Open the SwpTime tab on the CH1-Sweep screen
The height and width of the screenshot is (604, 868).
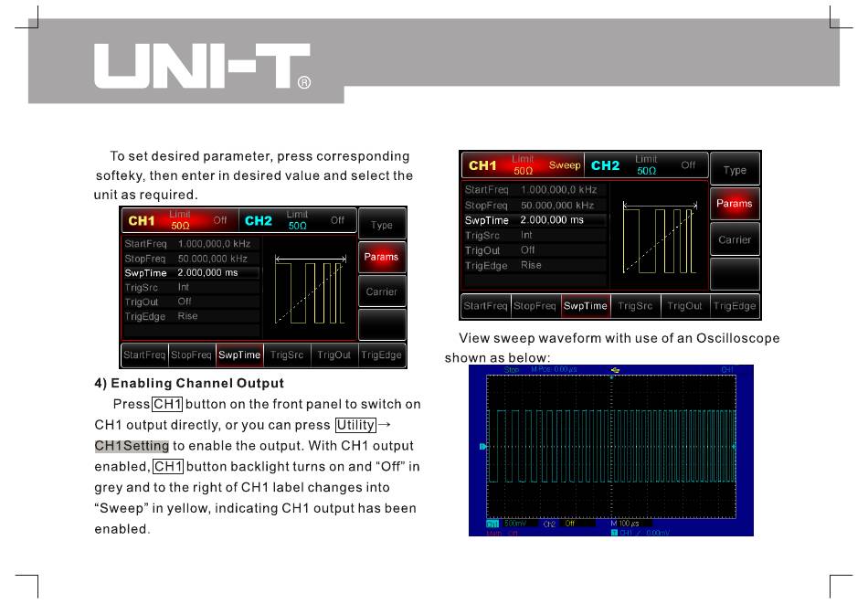pyautogui.click(x=585, y=305)
